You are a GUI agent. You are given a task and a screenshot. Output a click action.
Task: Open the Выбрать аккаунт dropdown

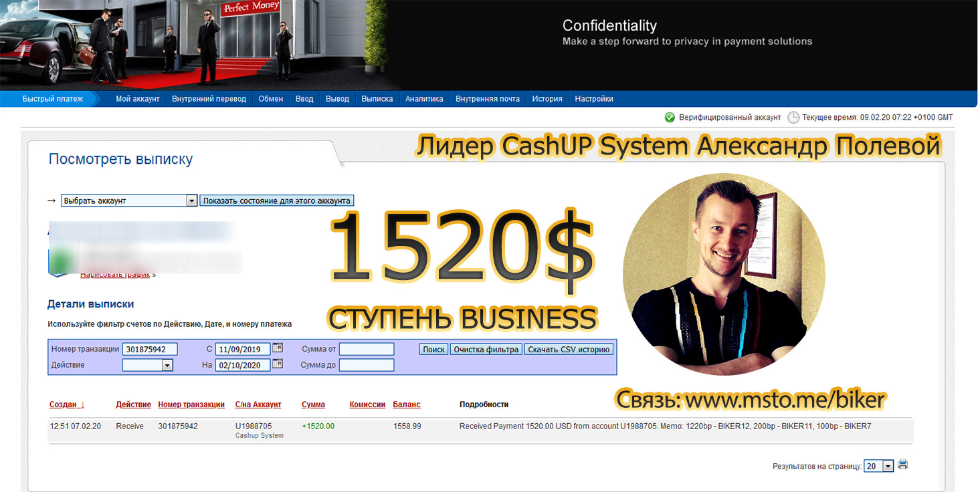(x=129, y=201)
